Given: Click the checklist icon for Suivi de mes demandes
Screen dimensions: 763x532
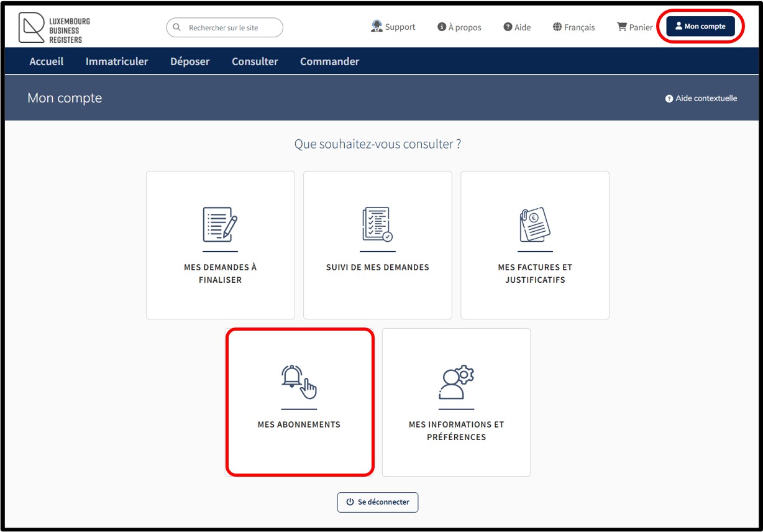Looking at the screenshot, I should point(377,225).
